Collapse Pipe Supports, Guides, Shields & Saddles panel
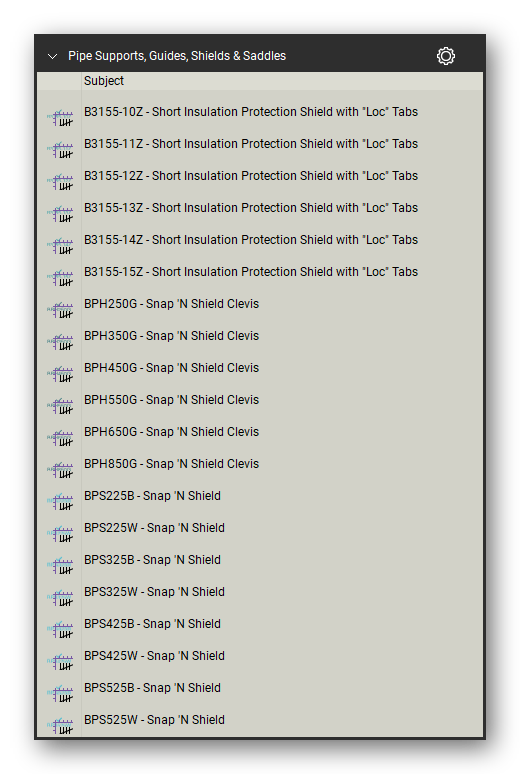Viewport: 520px width, 774px height. click(x=52, y=56)
